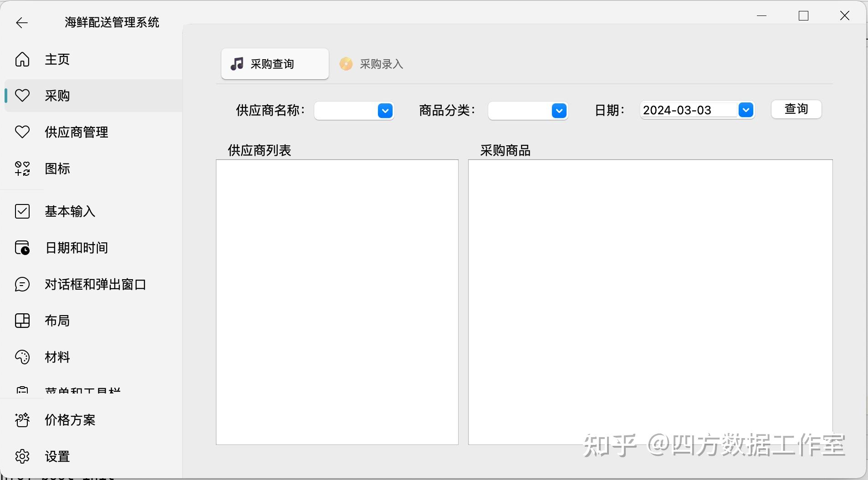This screenshot has width=868, height=480.
Task: Switch to the 采购录入 tab
Action: click(371, 64)
